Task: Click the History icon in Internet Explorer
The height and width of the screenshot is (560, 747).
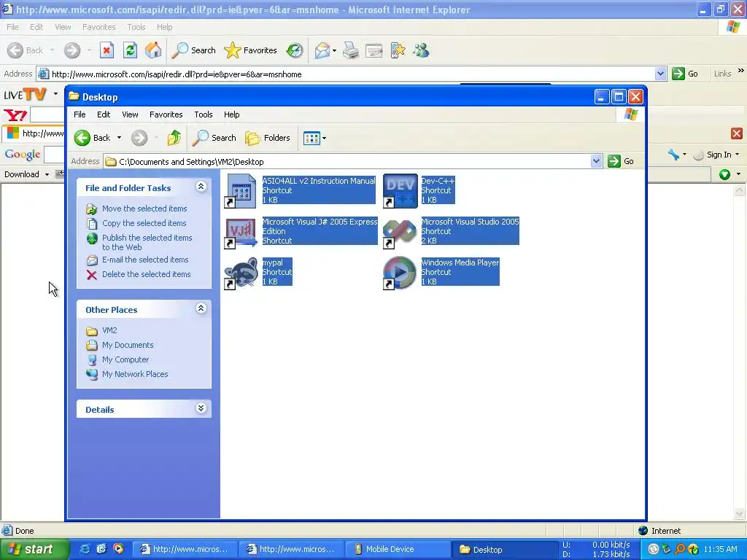Action: (295, 50)
